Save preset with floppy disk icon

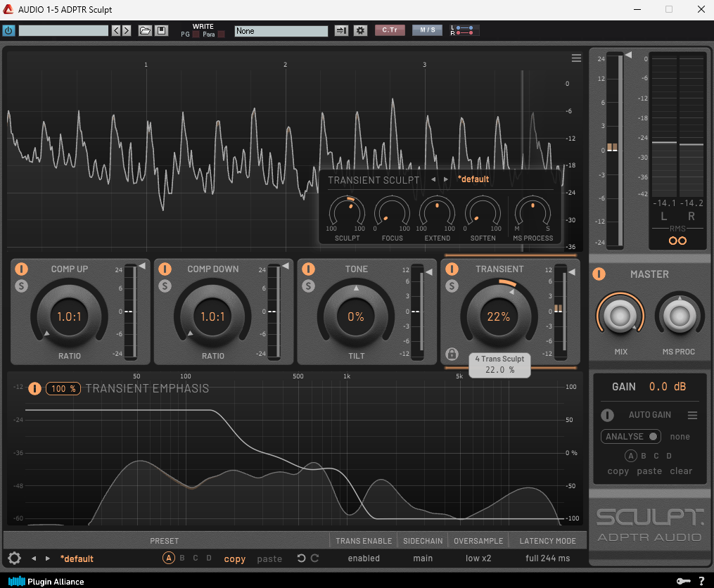point(161,30)
